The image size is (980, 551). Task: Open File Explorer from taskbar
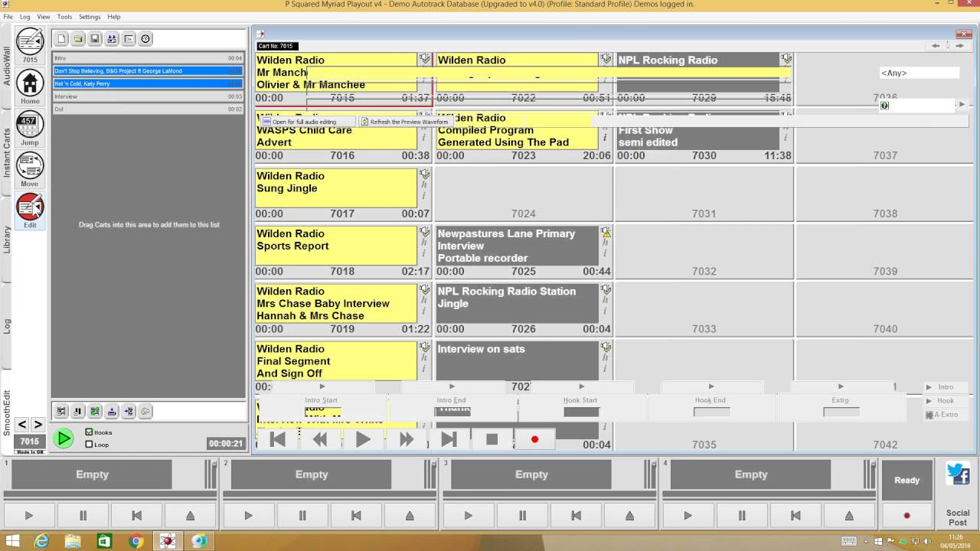coord(73,541)
